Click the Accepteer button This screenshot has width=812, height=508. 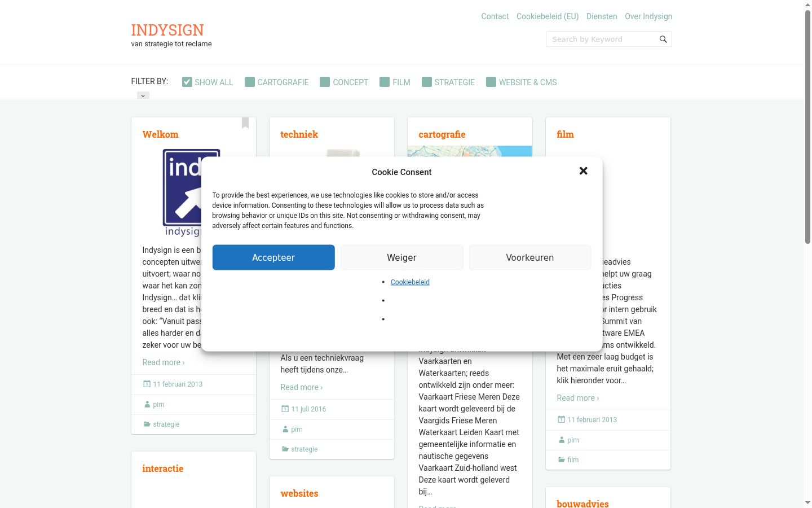coord(273,257)
